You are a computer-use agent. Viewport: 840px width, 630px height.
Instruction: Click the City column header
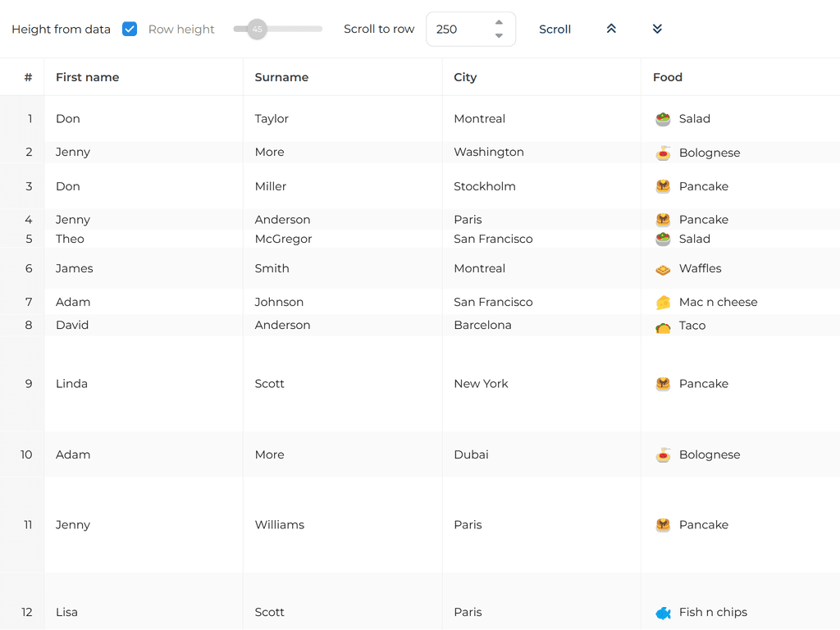(465, 77)
